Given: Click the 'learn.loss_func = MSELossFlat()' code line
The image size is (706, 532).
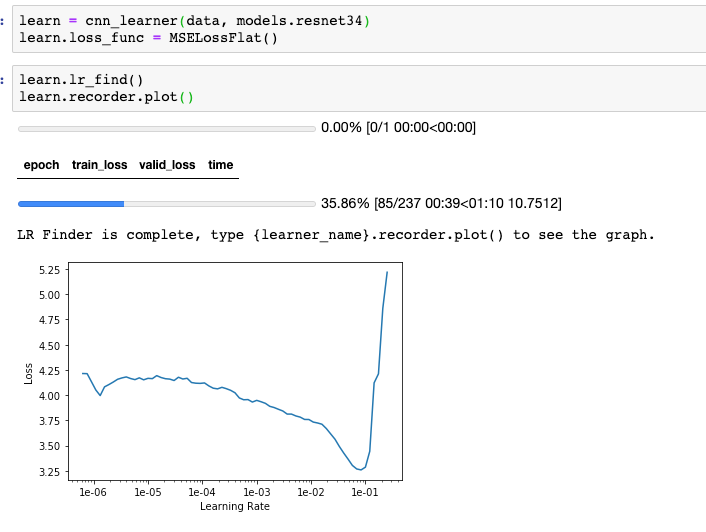Looking at the screenshot, I should point(148,38).
